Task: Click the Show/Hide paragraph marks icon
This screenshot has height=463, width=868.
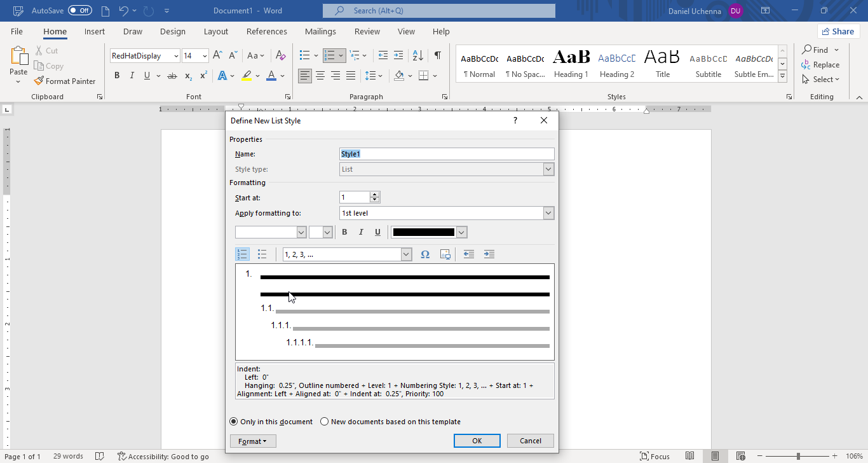Action: pyautogui.click(x=437, y=56)
